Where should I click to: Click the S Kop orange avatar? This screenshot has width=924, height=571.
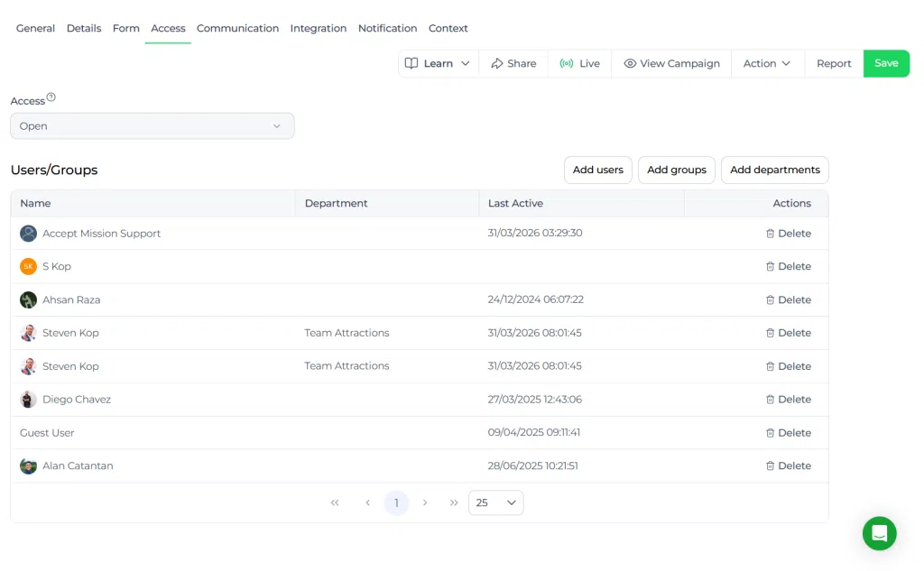coord(28,266)
